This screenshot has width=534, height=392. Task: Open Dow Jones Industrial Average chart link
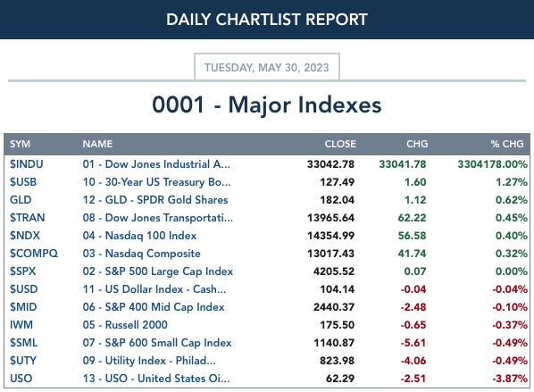click(156, 164)
